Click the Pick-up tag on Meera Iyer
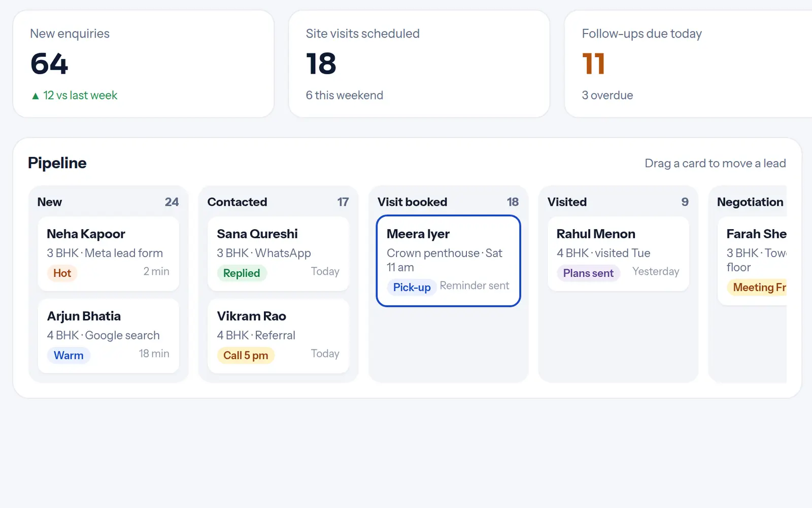 [x=412, y=288]
